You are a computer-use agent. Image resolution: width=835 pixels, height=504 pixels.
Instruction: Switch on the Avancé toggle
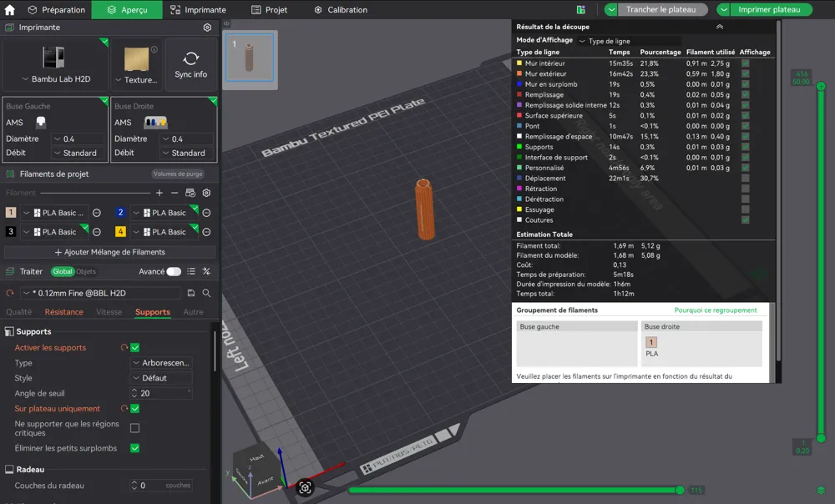pyautogui.click(x=174, y=271)
